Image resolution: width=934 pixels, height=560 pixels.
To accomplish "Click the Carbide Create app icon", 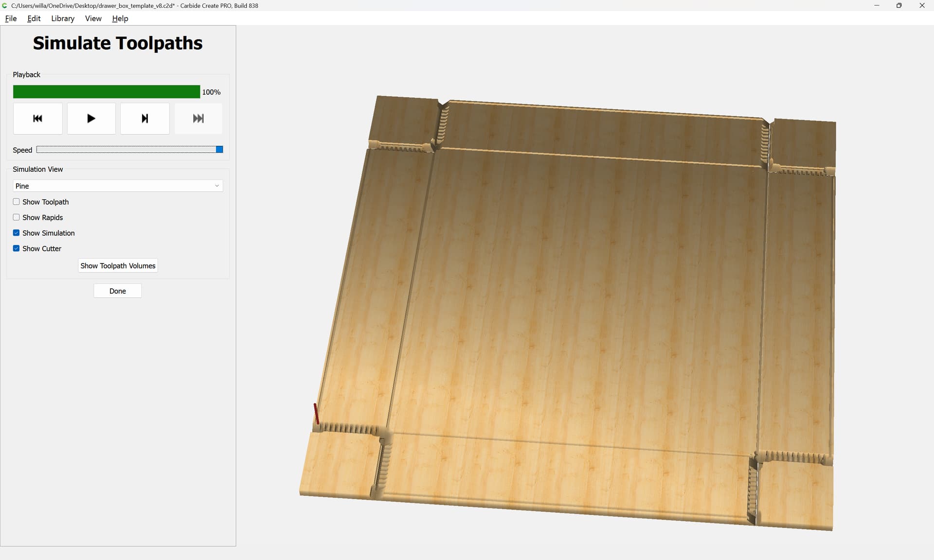I will [5, 5].
